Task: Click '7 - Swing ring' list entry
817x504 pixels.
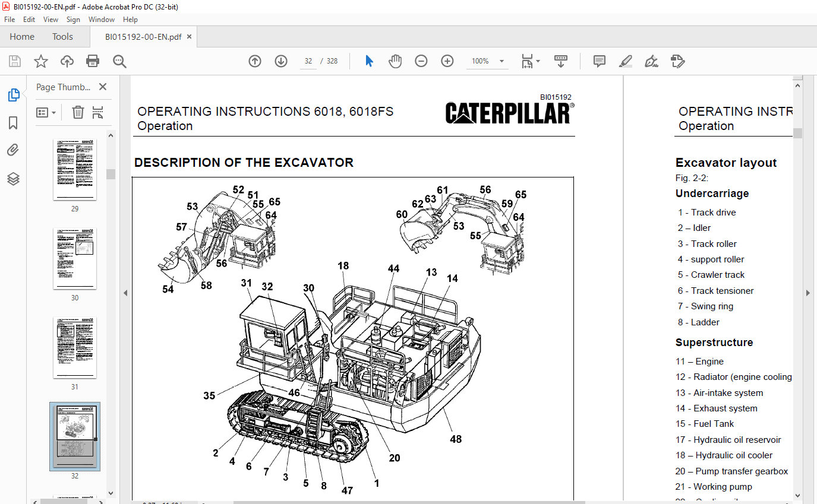Action: (705, 306)
